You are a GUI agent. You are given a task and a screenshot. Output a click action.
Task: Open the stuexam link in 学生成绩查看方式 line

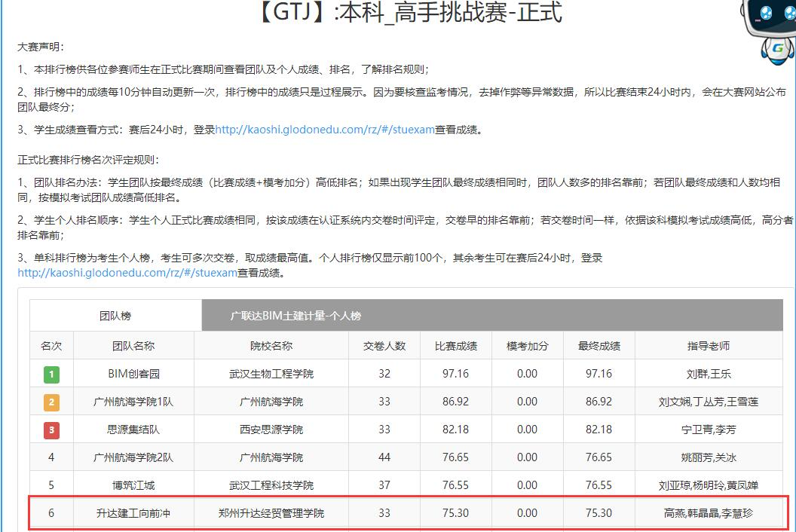[325, 130]
